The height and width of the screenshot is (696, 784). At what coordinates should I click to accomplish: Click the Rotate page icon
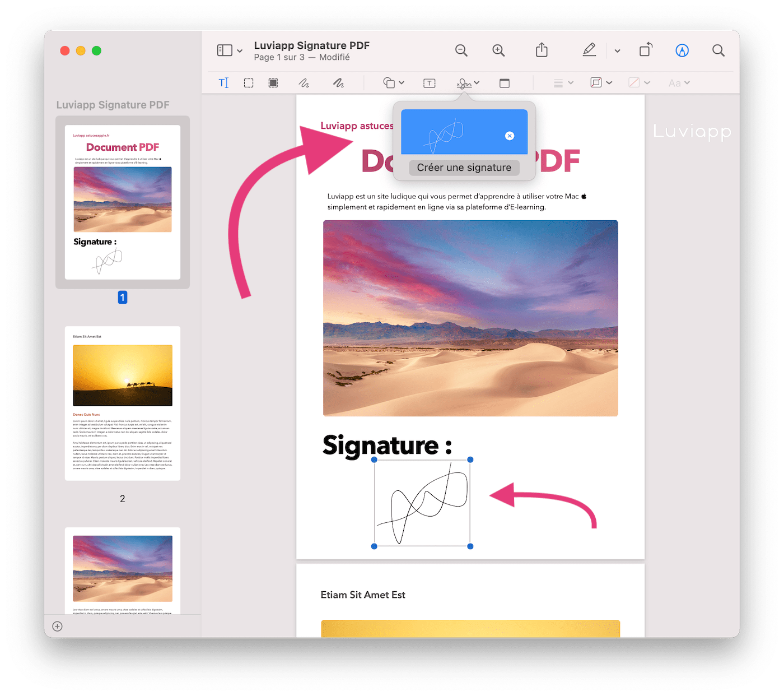645,50
